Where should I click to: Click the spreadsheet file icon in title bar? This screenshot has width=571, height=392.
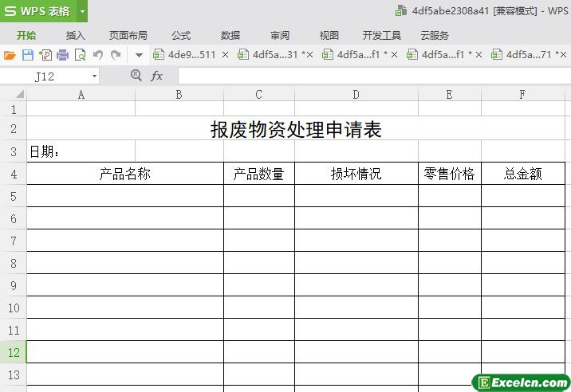click(401, 10)
